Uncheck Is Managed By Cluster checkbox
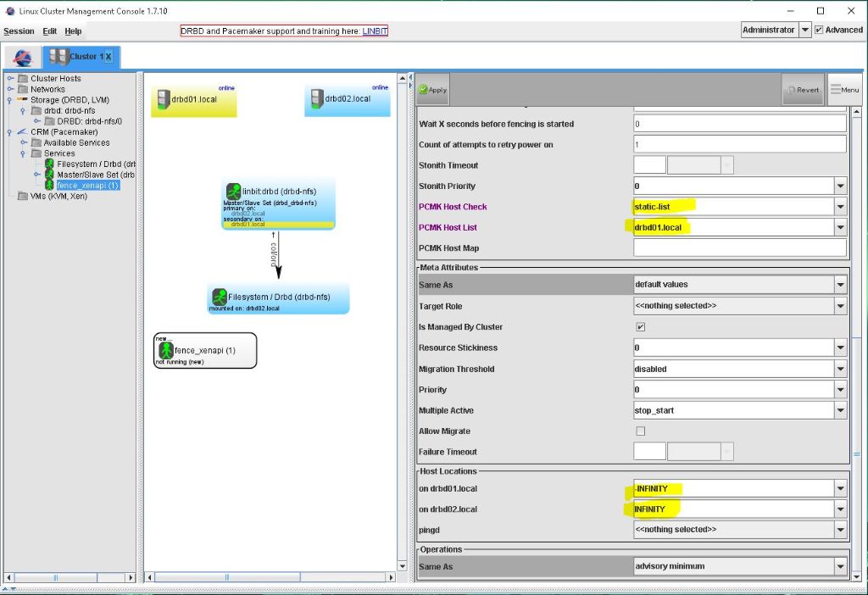 [640, 327]
